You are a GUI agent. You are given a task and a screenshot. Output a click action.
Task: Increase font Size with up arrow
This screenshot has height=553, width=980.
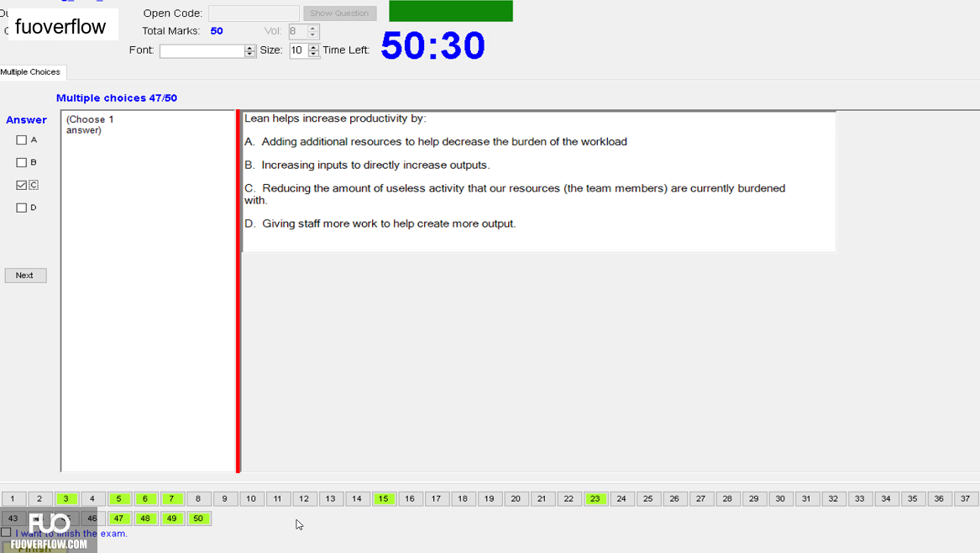point(314,47)
